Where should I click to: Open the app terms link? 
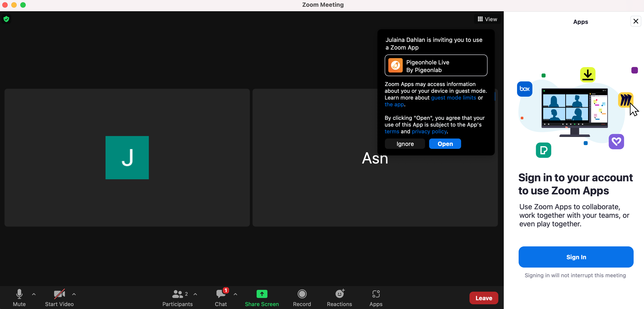click(x=392, y=131)
